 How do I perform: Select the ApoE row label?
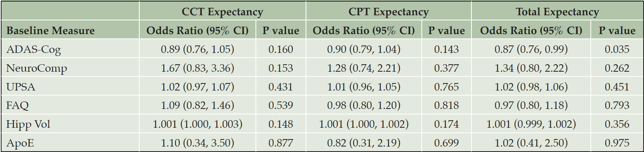20,143
